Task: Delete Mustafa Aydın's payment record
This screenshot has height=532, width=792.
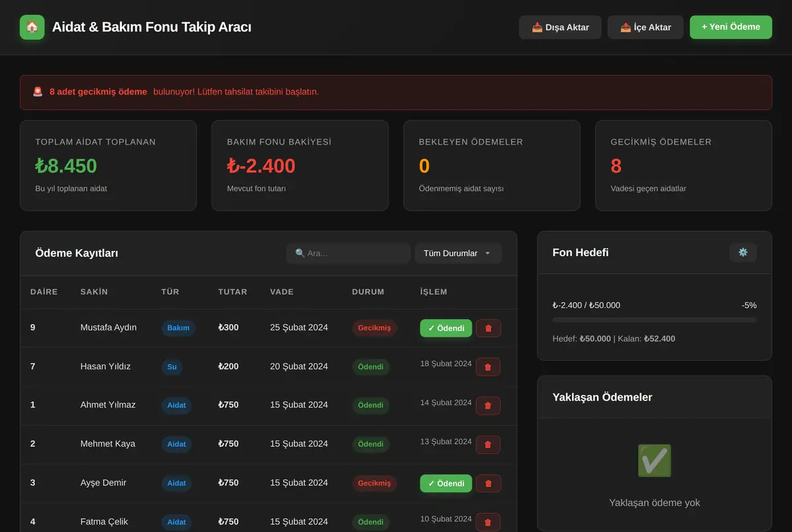Action: point(488,328)
